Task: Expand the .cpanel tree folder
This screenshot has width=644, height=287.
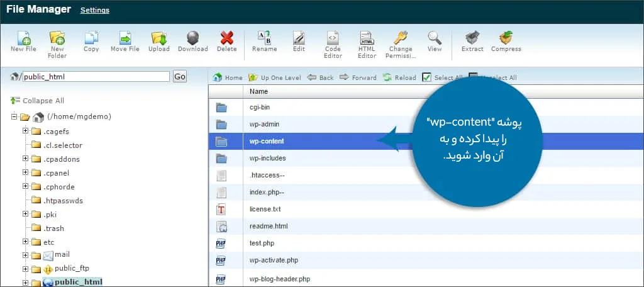Action: click(25, 172)
